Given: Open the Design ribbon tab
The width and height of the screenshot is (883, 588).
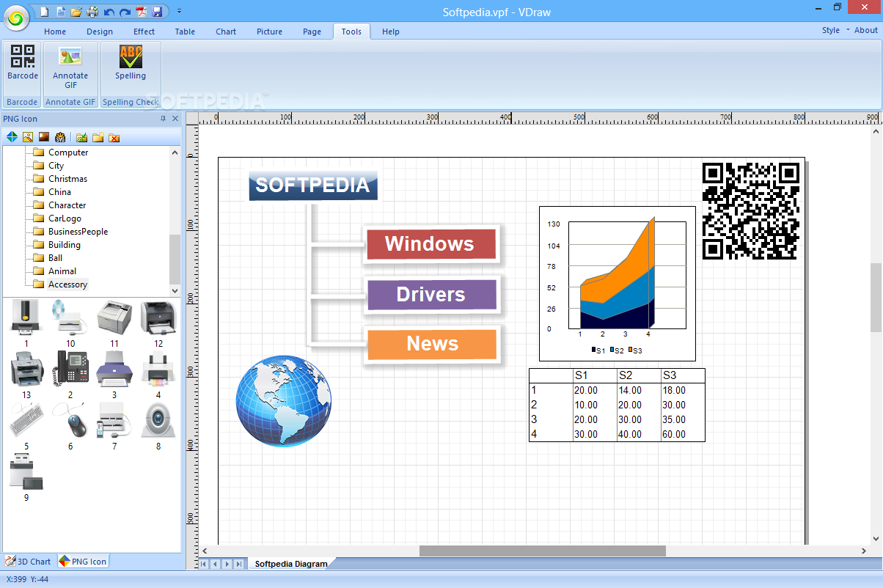Looking at the screenshot, I should pyautogui.click(x=100, y=32).
